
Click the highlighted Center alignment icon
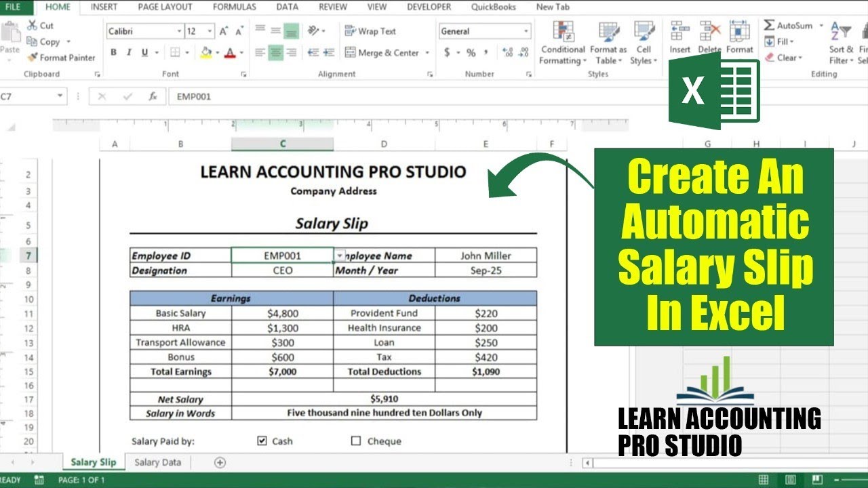tap(275, 53)
